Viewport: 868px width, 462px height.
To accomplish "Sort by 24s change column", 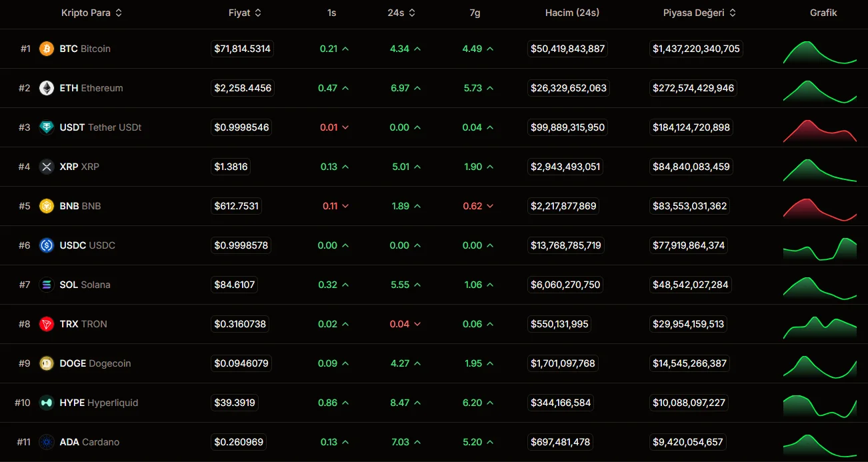I will point(401,13).
